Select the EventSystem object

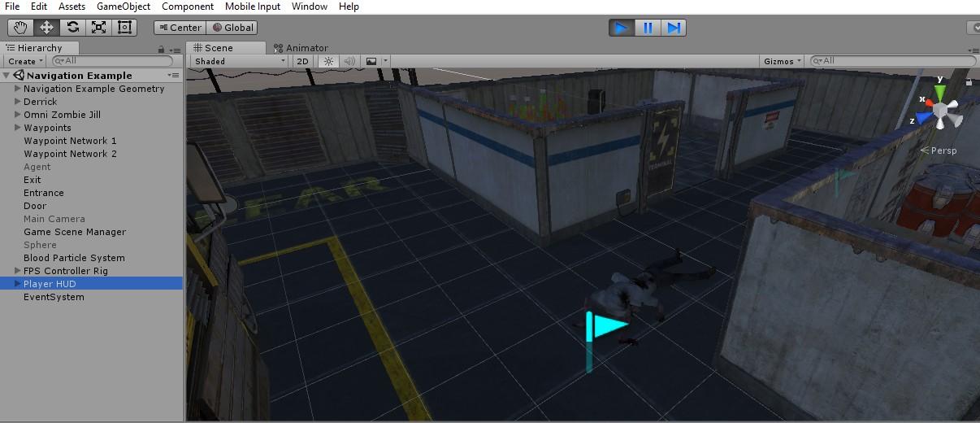(x=54, y=297)
